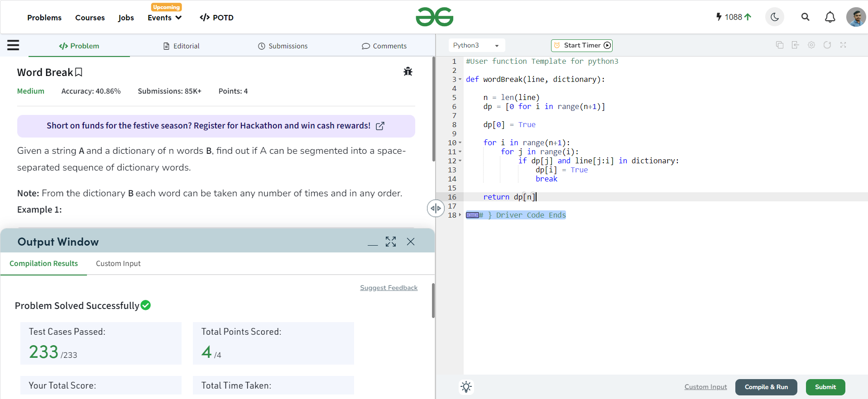The image size is (868, 399).
Task: Open the hamburger sidebar menu
Action: tap(13, 45)
